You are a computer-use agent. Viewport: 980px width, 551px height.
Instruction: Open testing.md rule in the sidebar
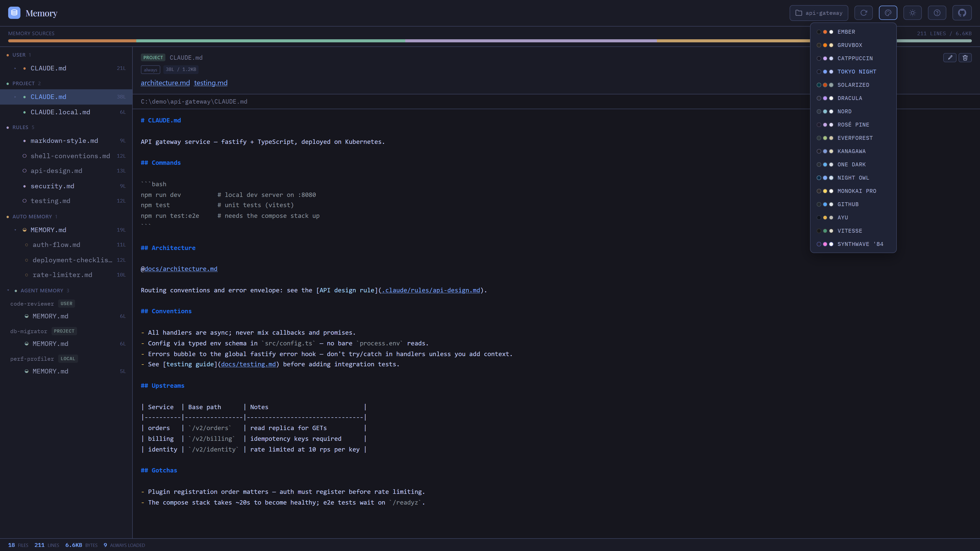(x=66, y=201)
